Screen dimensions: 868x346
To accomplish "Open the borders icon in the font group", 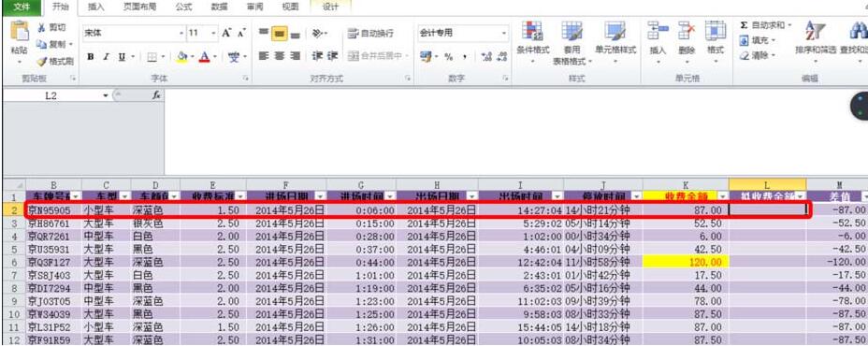I will click(152, 56).
